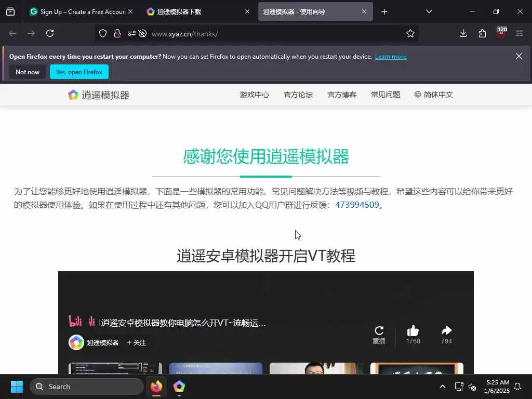
Task: Open 官方论坛 in the site menu
Action: (298, 95)
